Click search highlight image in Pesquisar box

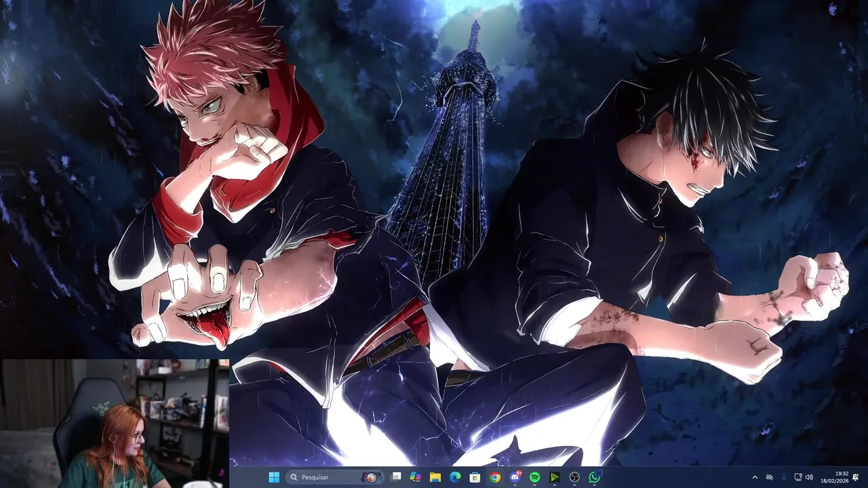(x=371, y=477)
